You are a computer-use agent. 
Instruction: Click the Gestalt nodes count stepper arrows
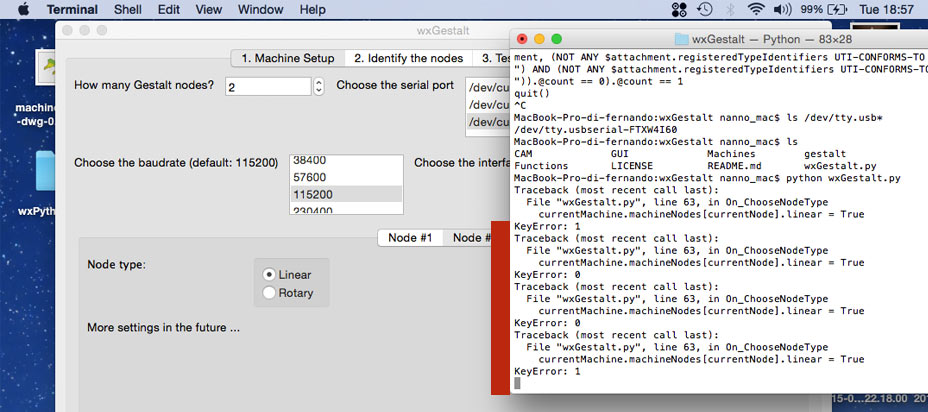coord(318,86)
